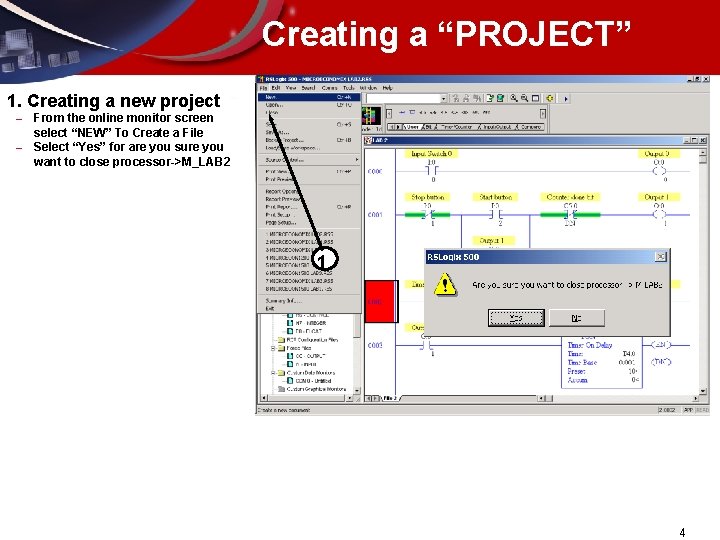
Task: Select the branch instruction icon
Action: click(412, 112)
